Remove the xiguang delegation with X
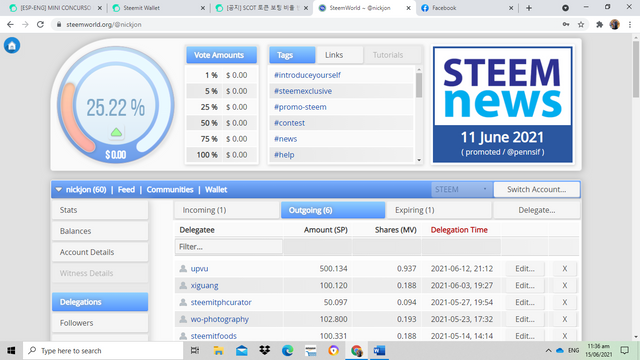This screenshot has height=360, width=640. tap(564, 285)
